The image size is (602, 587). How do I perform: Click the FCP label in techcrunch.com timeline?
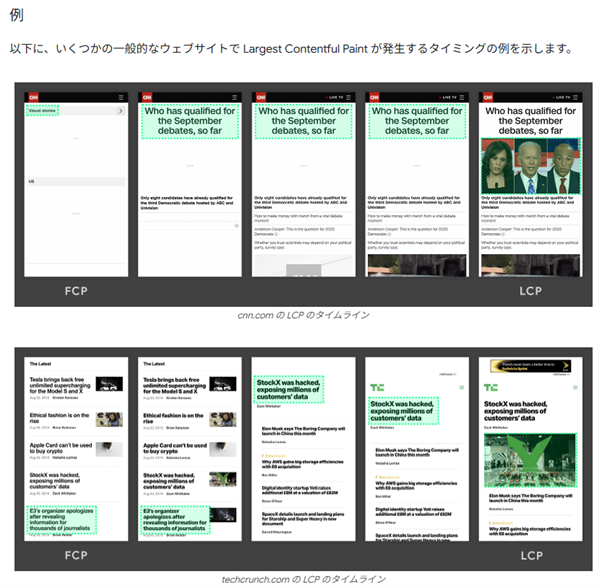click(x=76, y=555)
